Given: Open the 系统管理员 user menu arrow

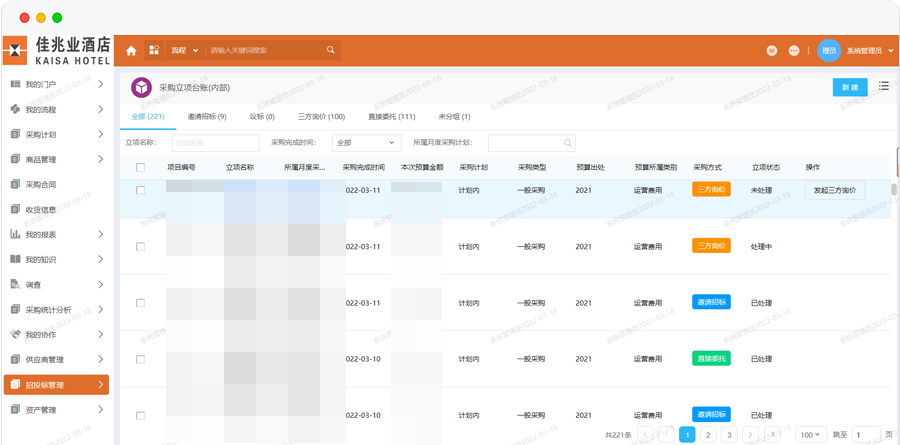Looking at the screenshot, I should click(x=891, y=51).
